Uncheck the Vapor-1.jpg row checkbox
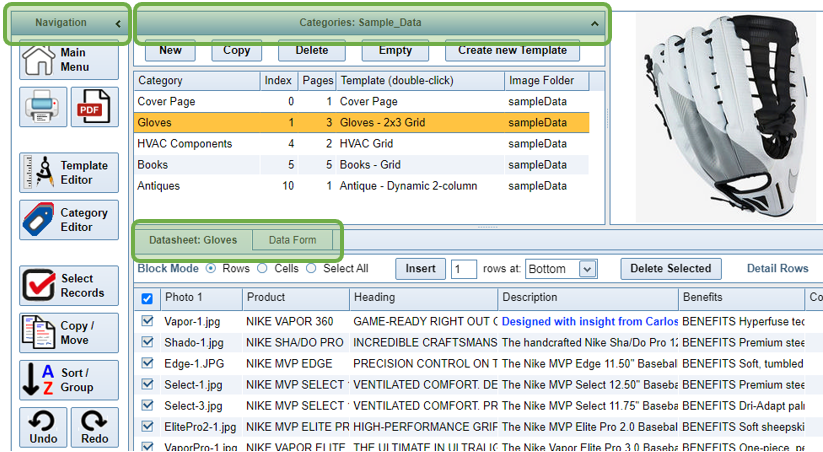 148,321
